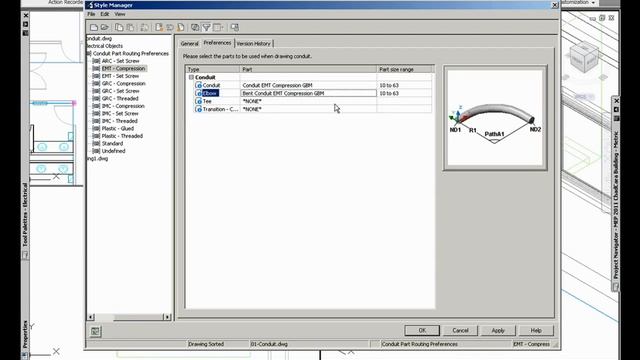Switch to the Version History tab
The width and height of the screenshot is (640, 360).
coord(253,43)
